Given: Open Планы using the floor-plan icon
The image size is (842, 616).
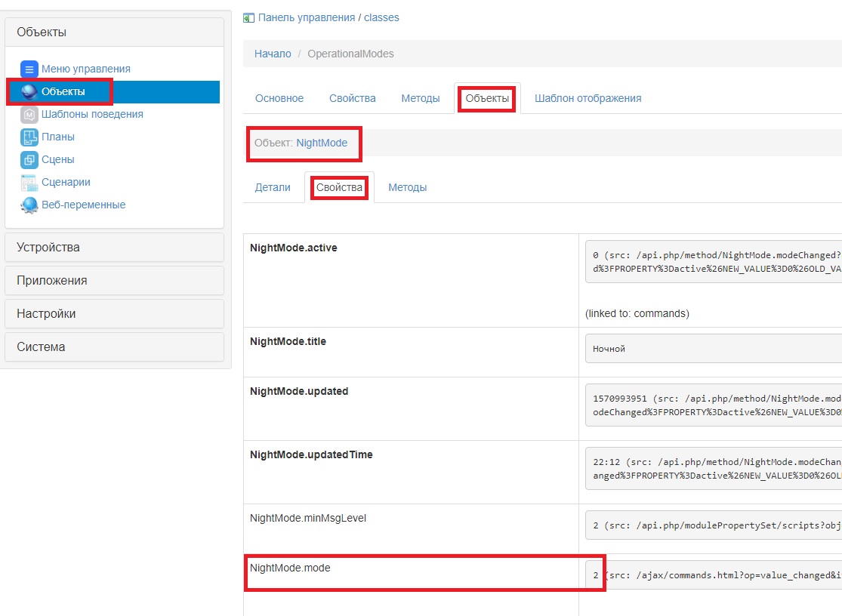Looking at the screenshot, I should click(28, 137).
